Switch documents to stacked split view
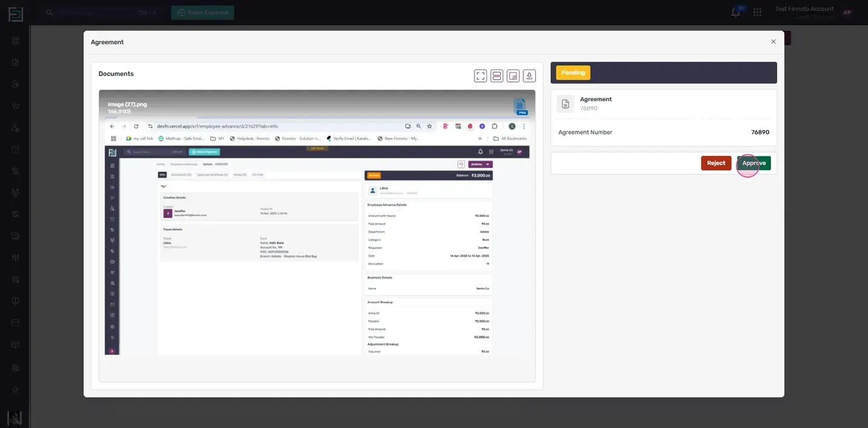The width and height of the screenshot is (868, 428). (x=497, y=75)
